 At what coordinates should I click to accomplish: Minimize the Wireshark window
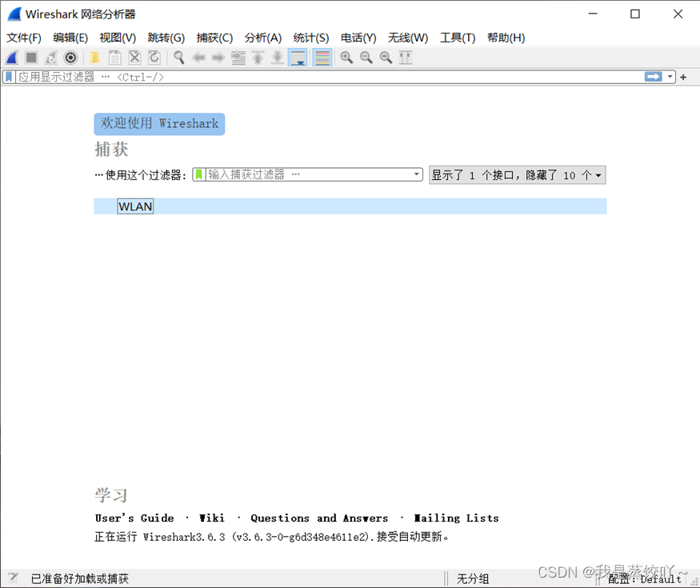point(593,14)
